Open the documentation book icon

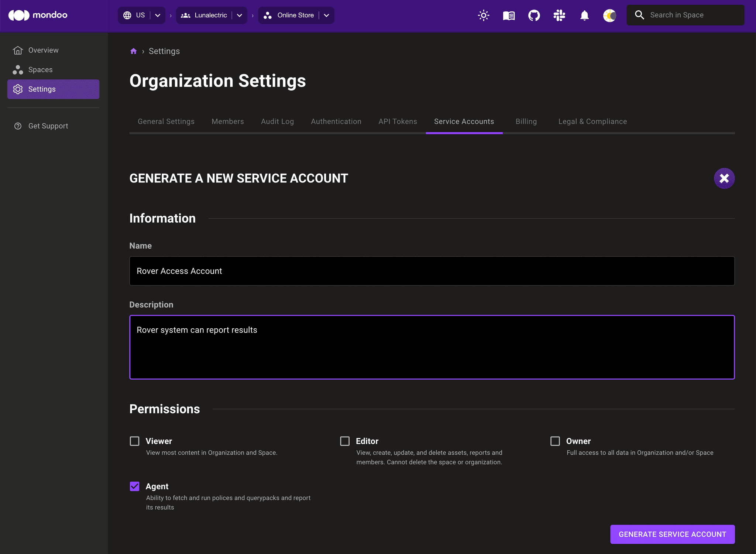click(x=508, y=15)
